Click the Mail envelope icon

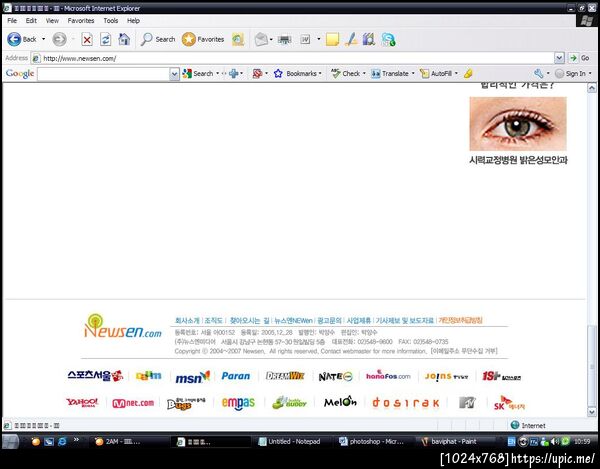(261, 39)
